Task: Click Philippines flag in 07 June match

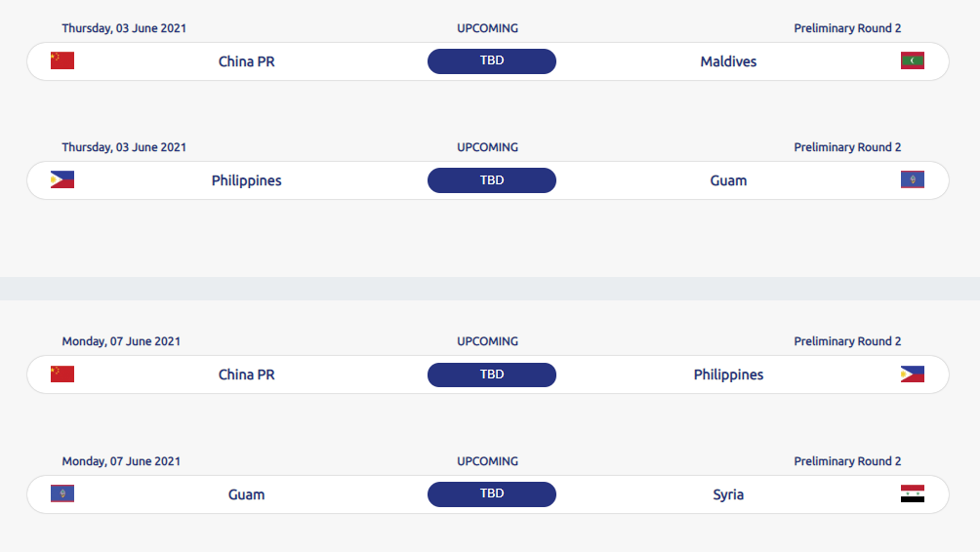Action: [913, 375]
